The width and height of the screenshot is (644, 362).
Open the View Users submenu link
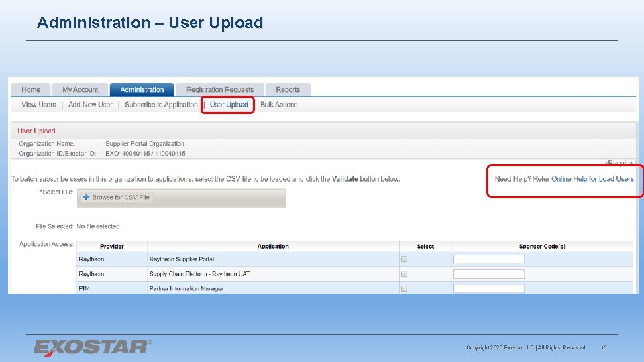coord(39,105)
